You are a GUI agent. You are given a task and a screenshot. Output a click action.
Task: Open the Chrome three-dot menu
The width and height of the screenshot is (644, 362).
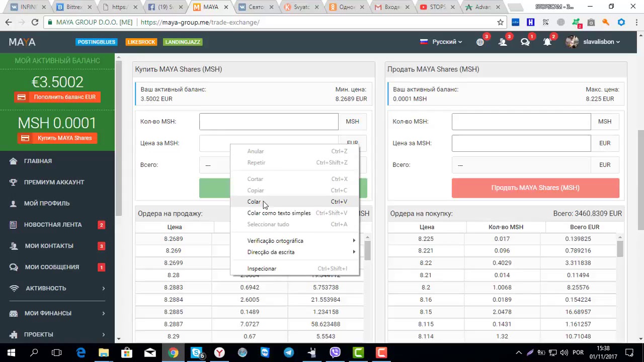pos(635,22)
